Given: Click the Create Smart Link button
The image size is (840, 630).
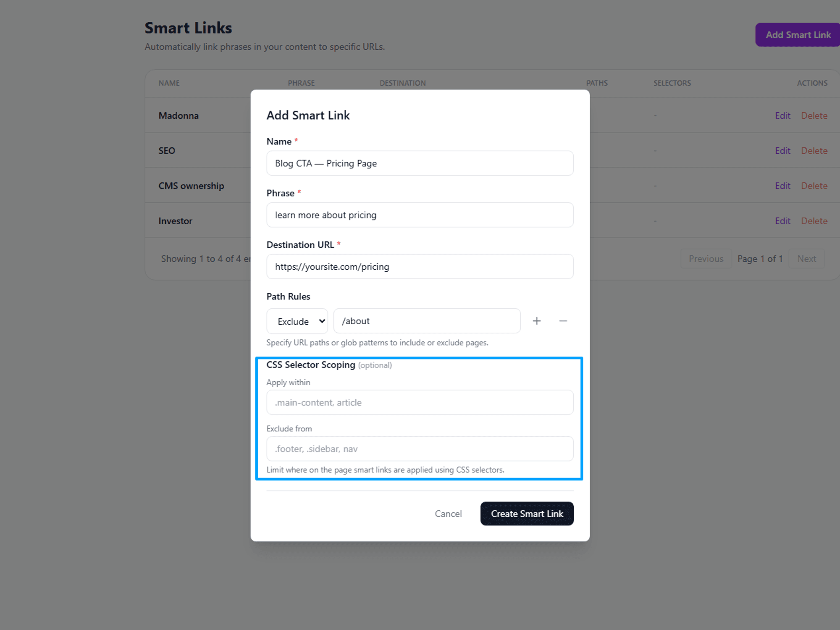Looking at the screenshot, I should (527, 514).
